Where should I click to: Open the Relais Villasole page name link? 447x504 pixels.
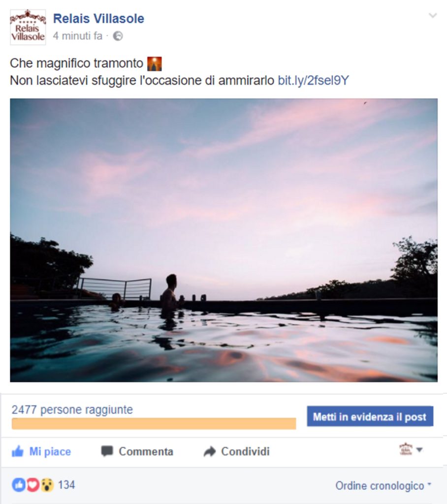point(98,19)
